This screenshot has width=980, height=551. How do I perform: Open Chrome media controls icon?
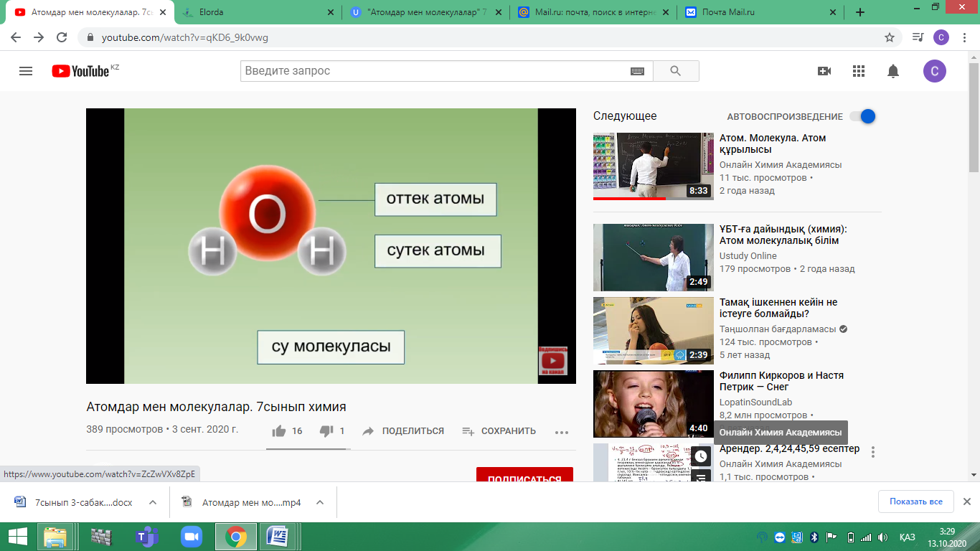point(918,37)
